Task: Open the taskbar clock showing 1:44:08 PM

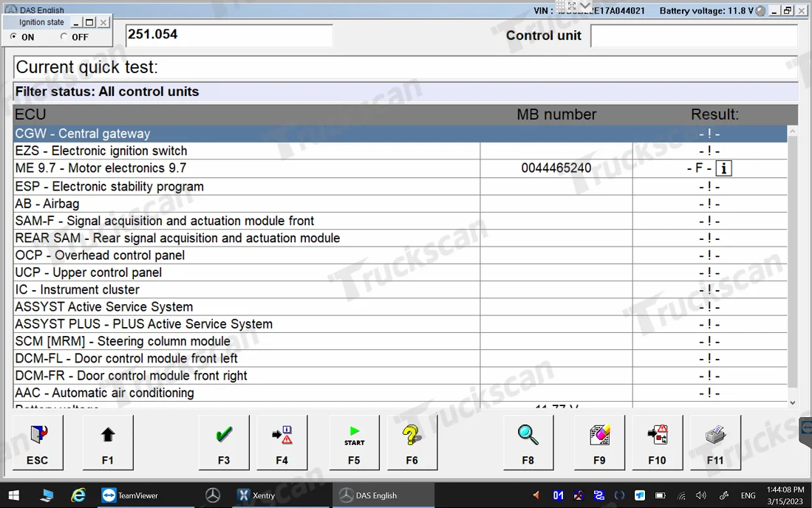Action: click(x=785, y=495)
